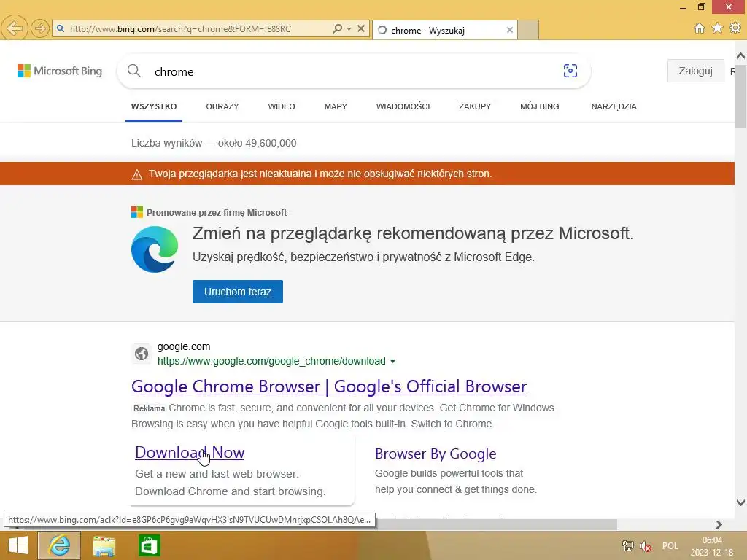The width and height of the screenshot is (747, 560).
Task: Click the POL language indicator
Action: tap(670, 546)
